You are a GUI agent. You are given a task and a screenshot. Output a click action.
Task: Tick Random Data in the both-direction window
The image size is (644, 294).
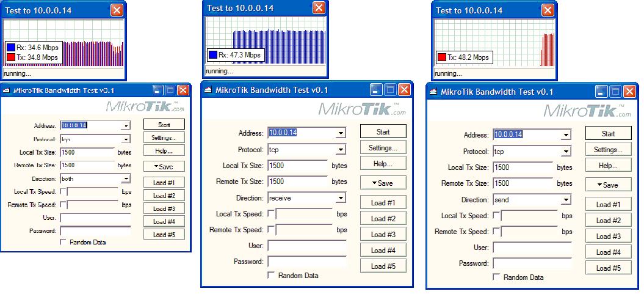click(63, 242)
